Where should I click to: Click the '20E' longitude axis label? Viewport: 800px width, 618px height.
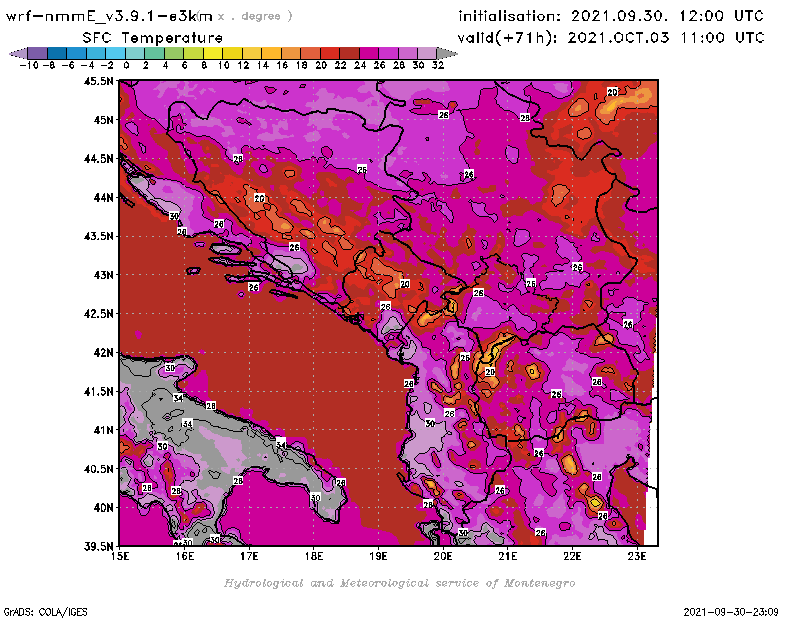tap(443, 556)
